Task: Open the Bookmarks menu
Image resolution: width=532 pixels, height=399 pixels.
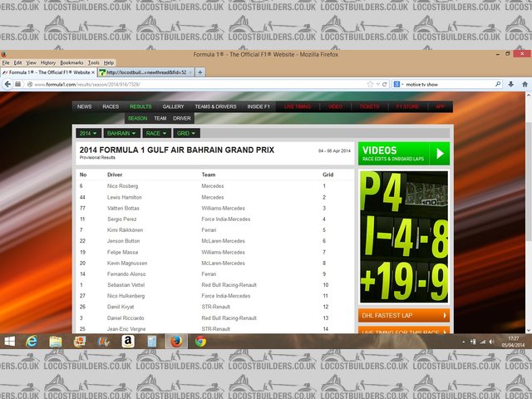Action: [71, 63]
